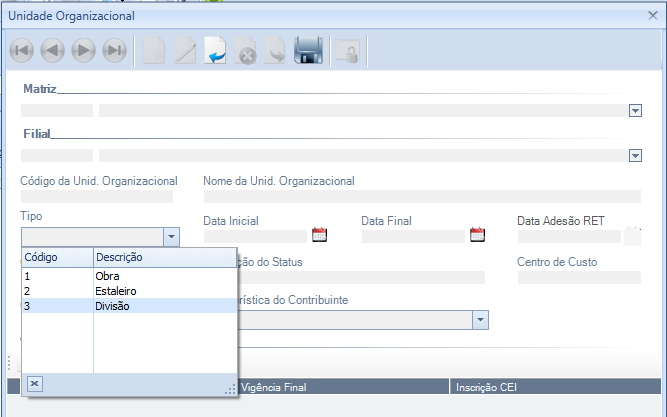Go to the previous record

pos(52,50)
